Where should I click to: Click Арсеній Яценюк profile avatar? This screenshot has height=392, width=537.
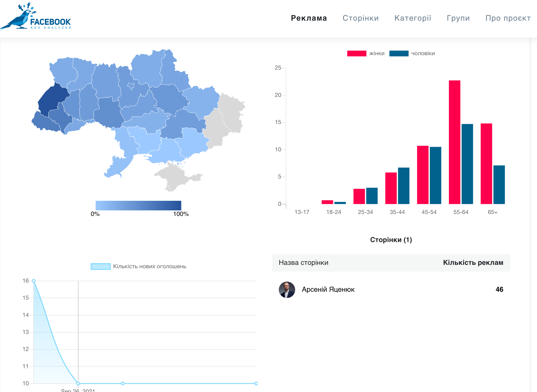(287, 290)
